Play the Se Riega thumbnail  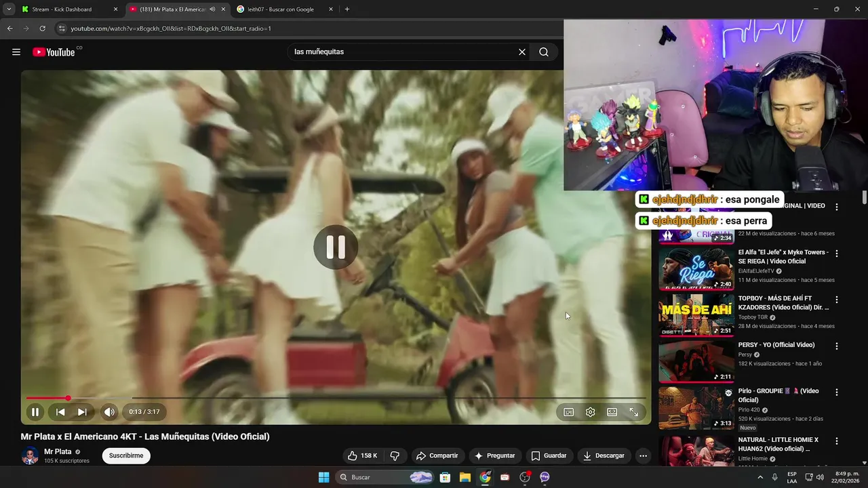tap(696, 268)
